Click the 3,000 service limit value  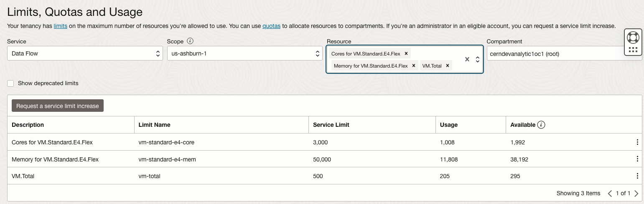click(321, 142)
